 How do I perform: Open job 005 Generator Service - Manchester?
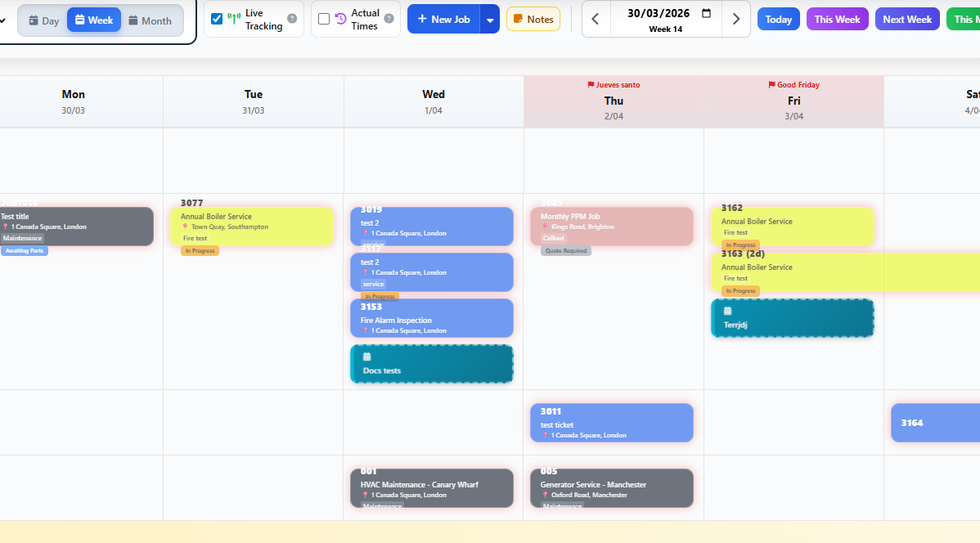612,488
